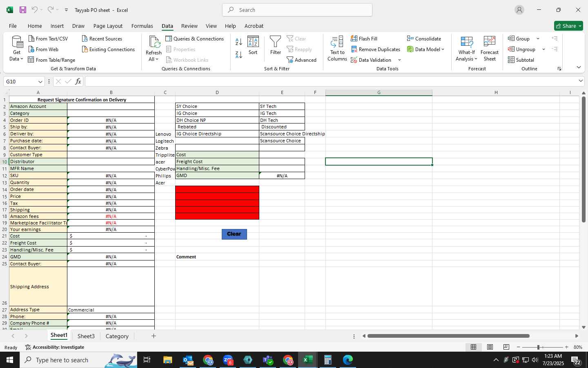Open Data Model dropdown

426,49
